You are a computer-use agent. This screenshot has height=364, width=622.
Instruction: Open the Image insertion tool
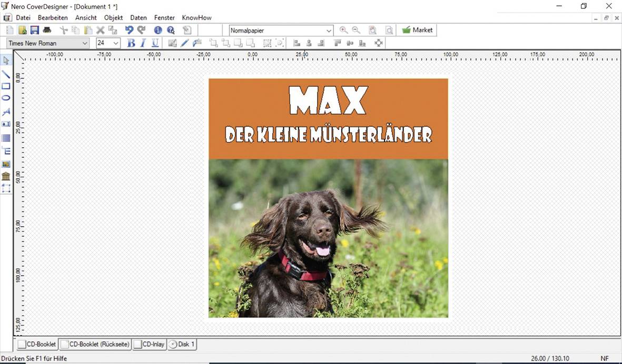[x=7, y=164]
